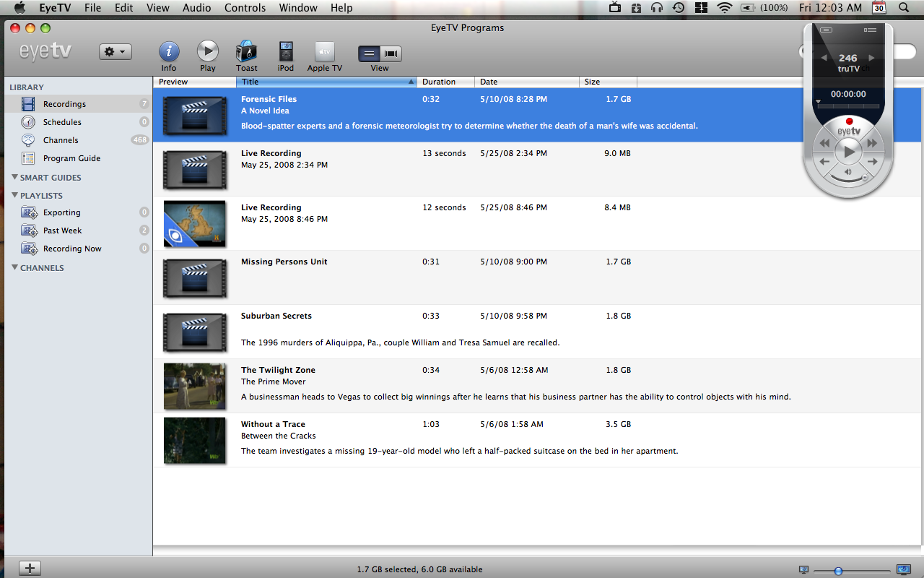924x578 pixels.
Task: Show the Channels list in the library
Action: 78,140
